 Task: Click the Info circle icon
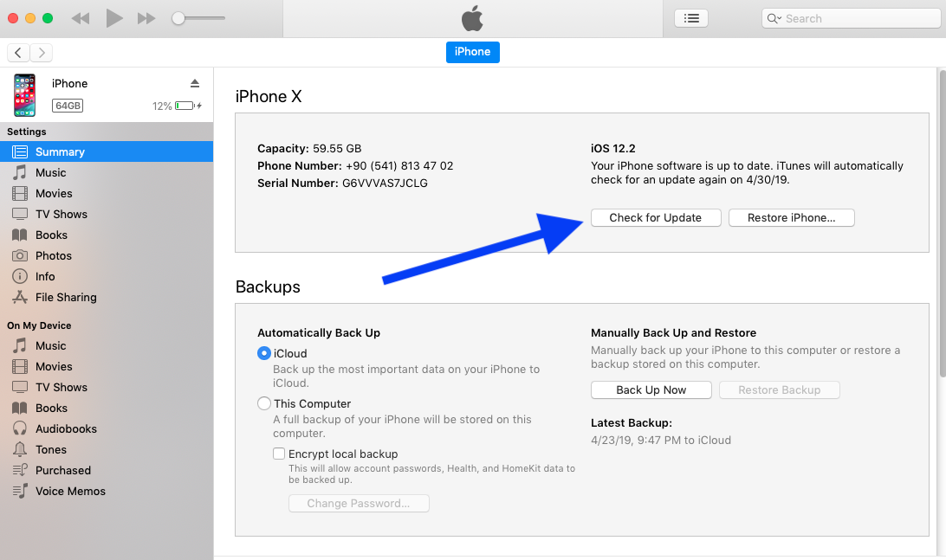(x=20, y=276)
